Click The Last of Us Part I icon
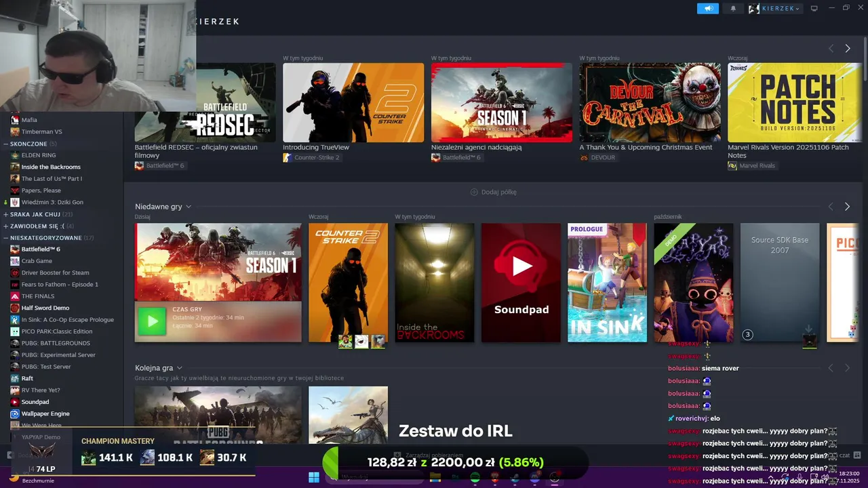868x488 pixels. point(15,179)
